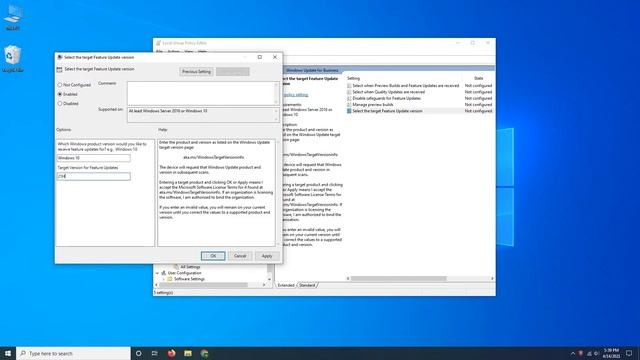Click the All Settings tree icon
Image resolution: width=640 pixels, height=360 pixels.
[176, 267]
